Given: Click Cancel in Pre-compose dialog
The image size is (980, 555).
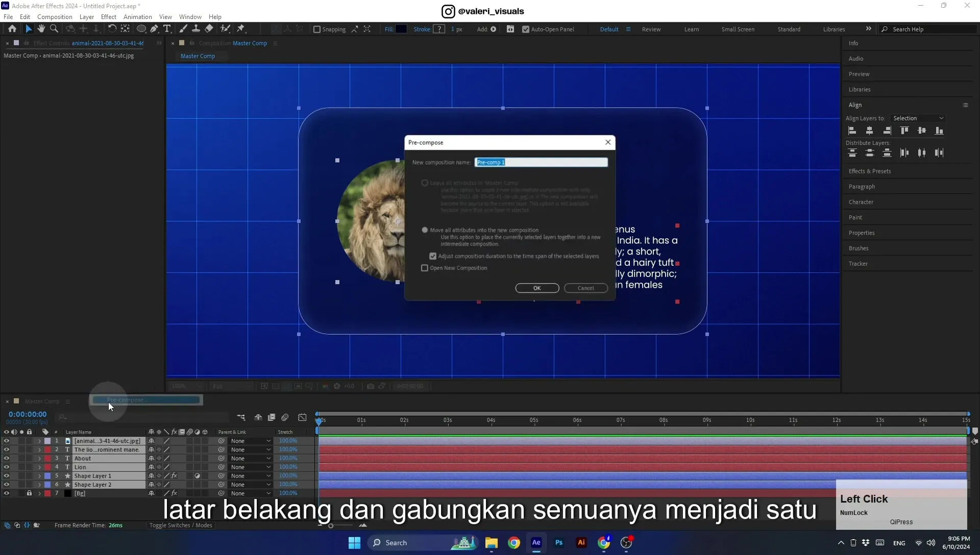Looking at the screenshot, I should [585, 288].
